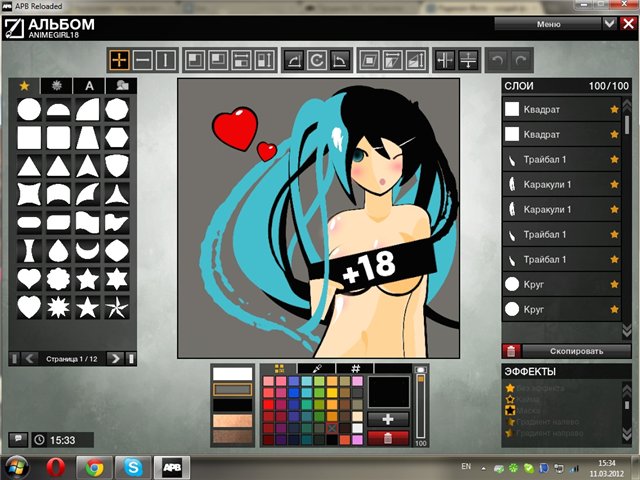Pick the crescent moon shape
Screen dimensions: 640x480
(89, 249)
